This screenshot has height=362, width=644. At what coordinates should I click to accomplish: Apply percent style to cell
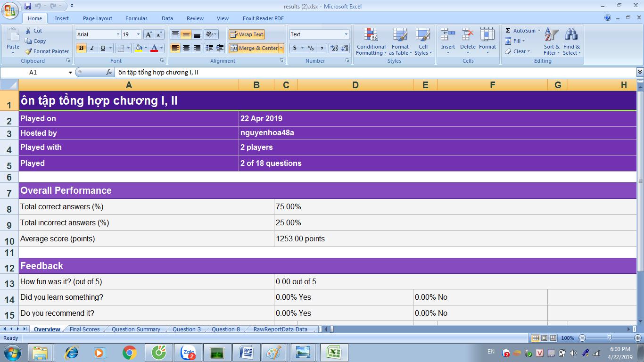[311, 48]
